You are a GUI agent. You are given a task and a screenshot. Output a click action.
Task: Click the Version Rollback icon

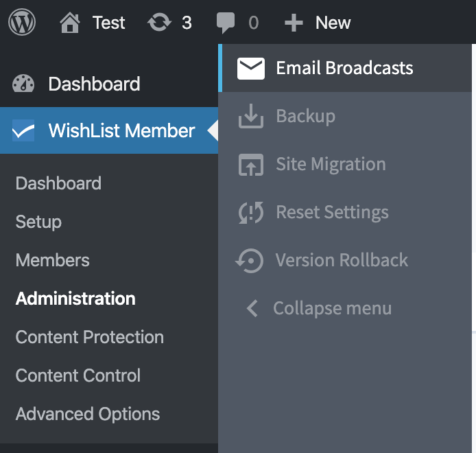pyautogui.click(x=250, y=261)
